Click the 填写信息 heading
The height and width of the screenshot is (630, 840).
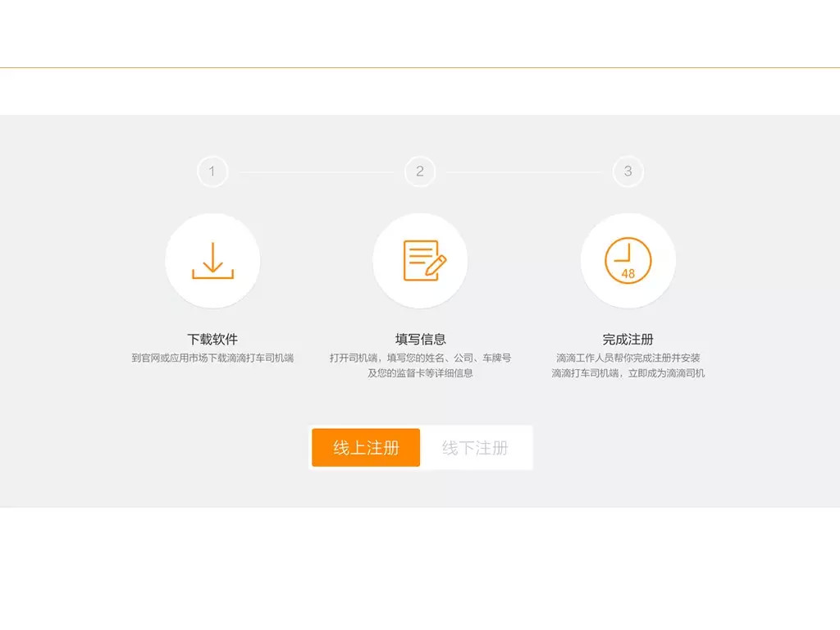point(420,339)
